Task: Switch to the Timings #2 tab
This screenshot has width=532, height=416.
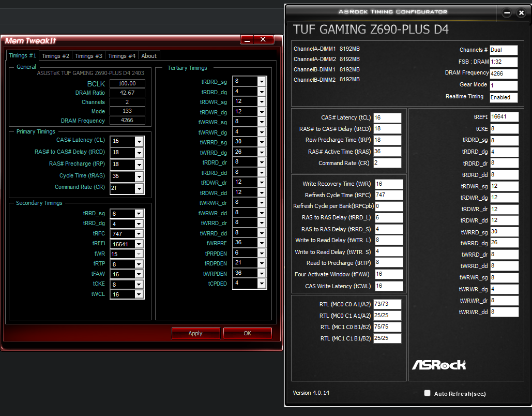Action: click(56, 56)
